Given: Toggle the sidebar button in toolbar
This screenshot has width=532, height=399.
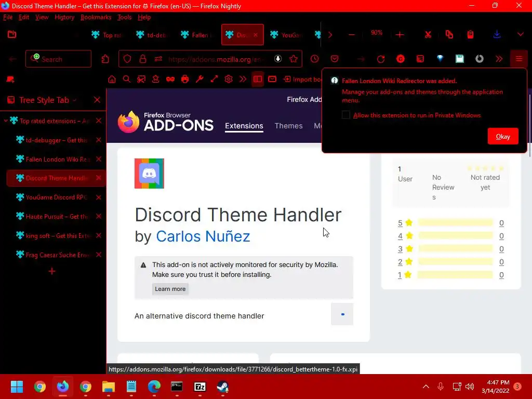Looking at the screenshot, I should [258, 79].
